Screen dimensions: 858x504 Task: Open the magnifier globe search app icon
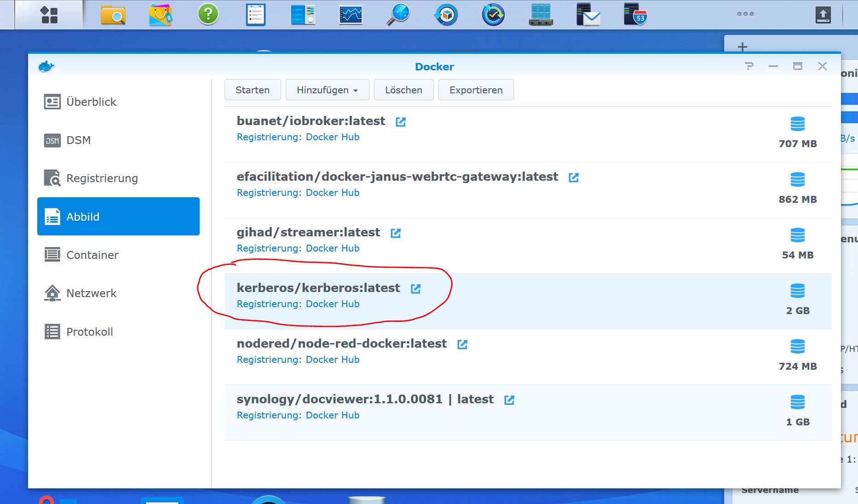[398, 15]
